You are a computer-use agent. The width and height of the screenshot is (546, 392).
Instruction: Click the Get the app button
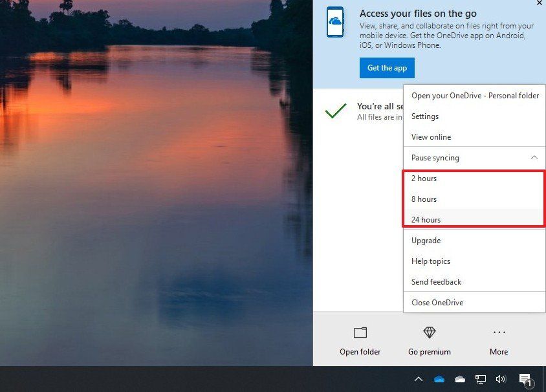pos(386,67)
